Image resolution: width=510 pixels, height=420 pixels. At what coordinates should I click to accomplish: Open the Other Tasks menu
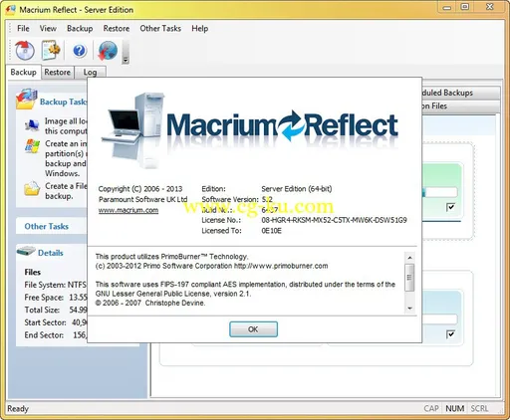[x=160, y=29]
